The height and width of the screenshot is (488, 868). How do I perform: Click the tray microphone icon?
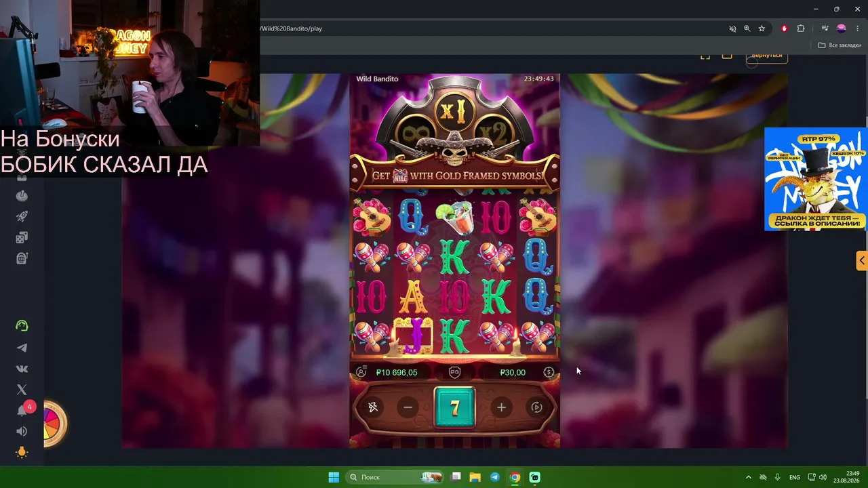point(778,477)
